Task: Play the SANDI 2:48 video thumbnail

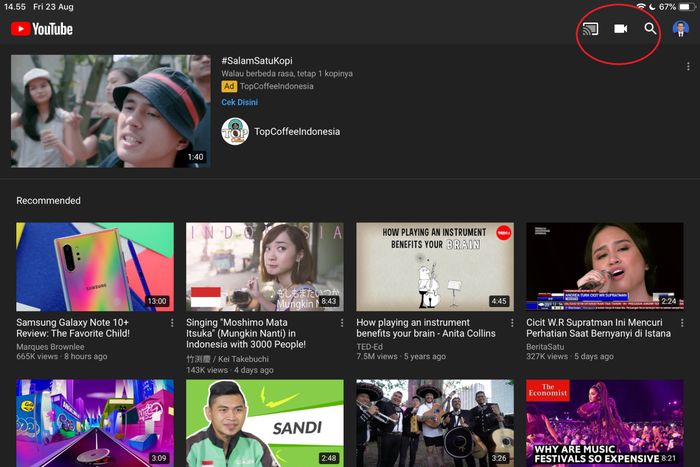Action: point(265,423)
